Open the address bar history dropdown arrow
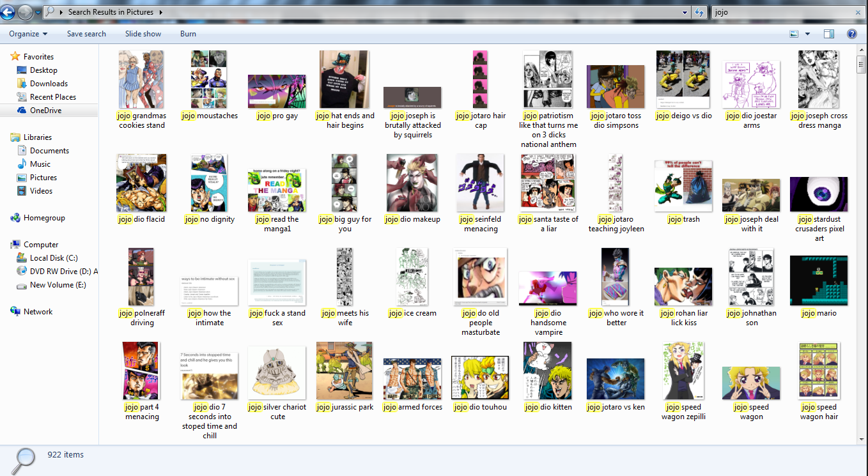Screen dimensions: 868x476 click(685, 12)
